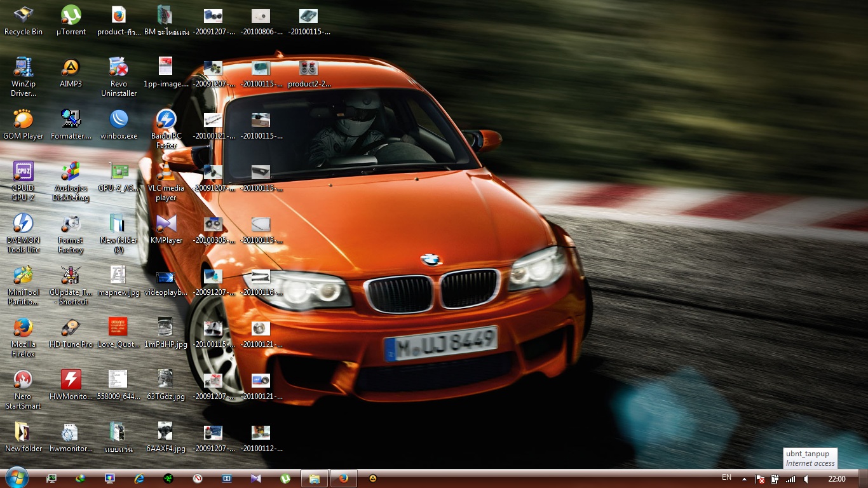The image size is (868, 488).
Task: Select the HD Tune Pro icon
Action: [x=71, y=329]
